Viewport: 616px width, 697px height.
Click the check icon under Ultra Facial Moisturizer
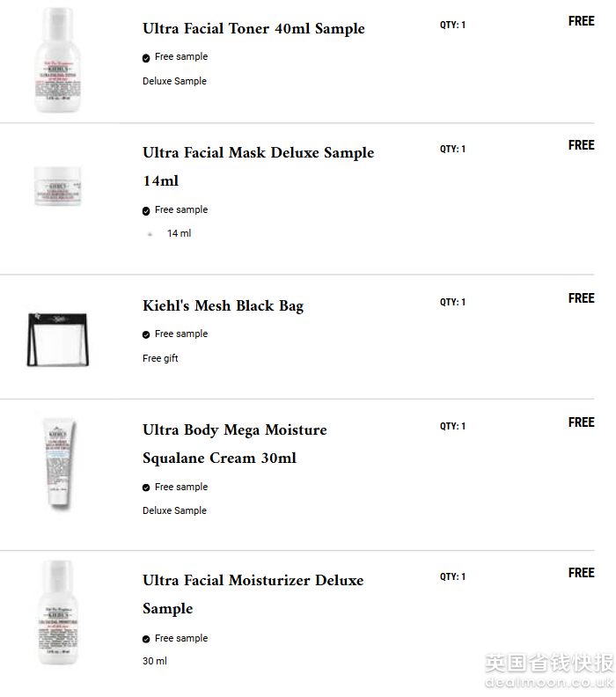[146, 640]
